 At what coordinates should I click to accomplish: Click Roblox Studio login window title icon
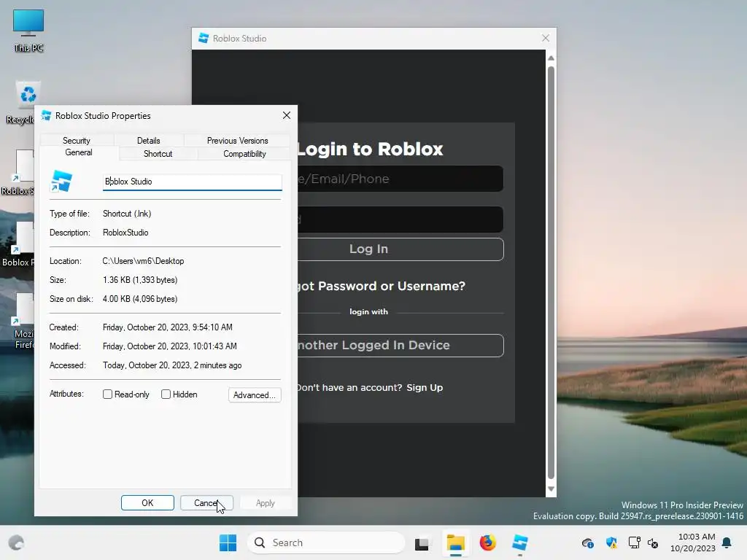[x=204, y=38]
